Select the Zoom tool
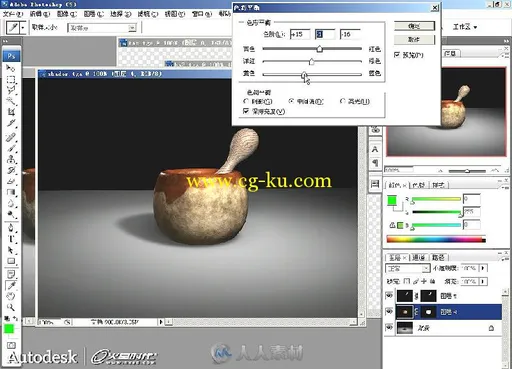Image resolution: width=512 pixels, height=369 pixels. click(x=11, y=307)
